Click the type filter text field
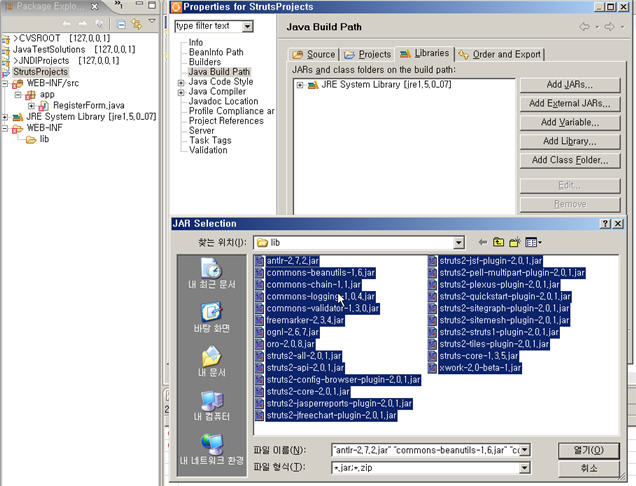This screenshot has height=486, width=636. point(208,26)
